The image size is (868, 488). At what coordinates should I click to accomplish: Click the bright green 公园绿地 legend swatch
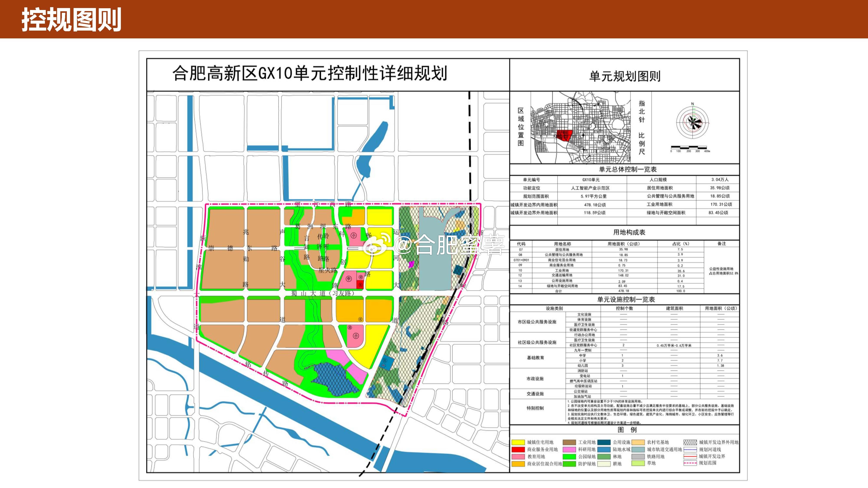pyautogui.click(x=569, y=457)
